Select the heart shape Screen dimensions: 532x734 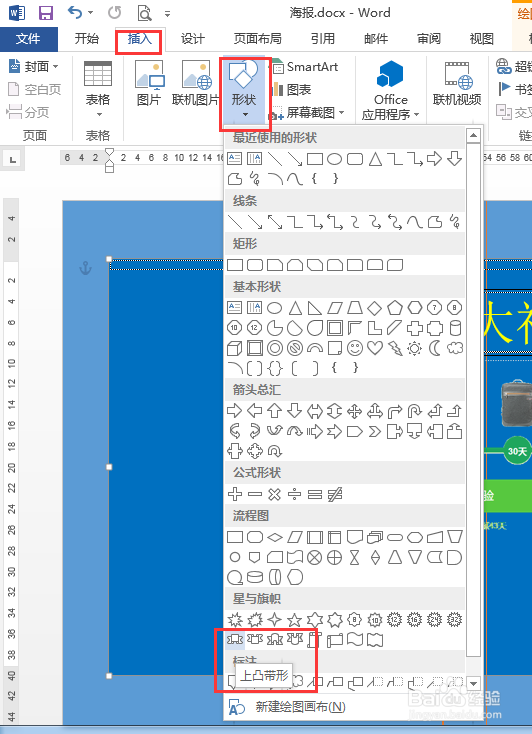[x=375, y=348]
